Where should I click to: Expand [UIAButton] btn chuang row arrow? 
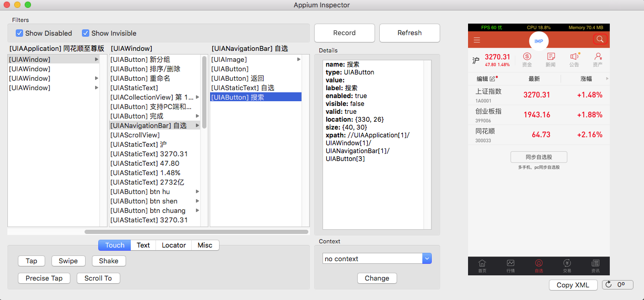tap(198, 210)
